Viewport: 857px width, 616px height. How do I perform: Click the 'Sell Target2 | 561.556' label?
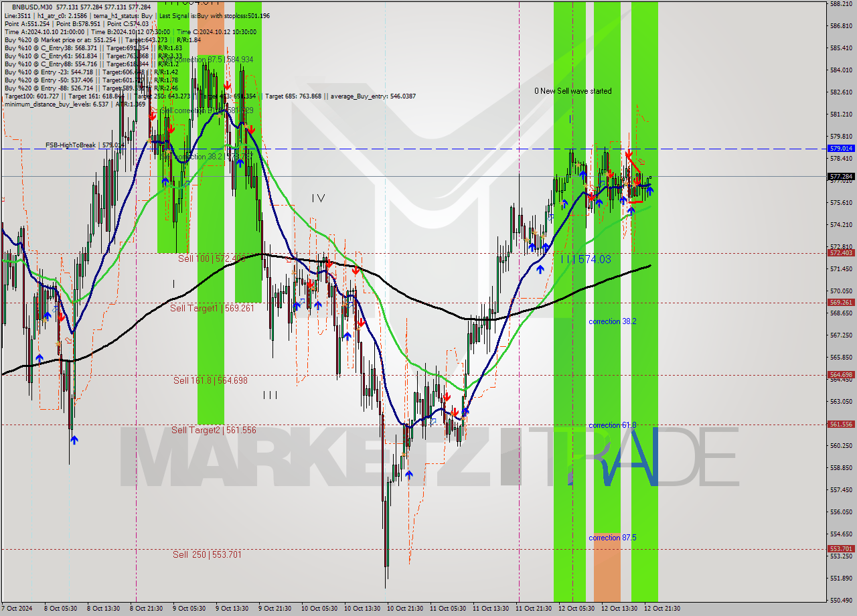tap(214, 430)
